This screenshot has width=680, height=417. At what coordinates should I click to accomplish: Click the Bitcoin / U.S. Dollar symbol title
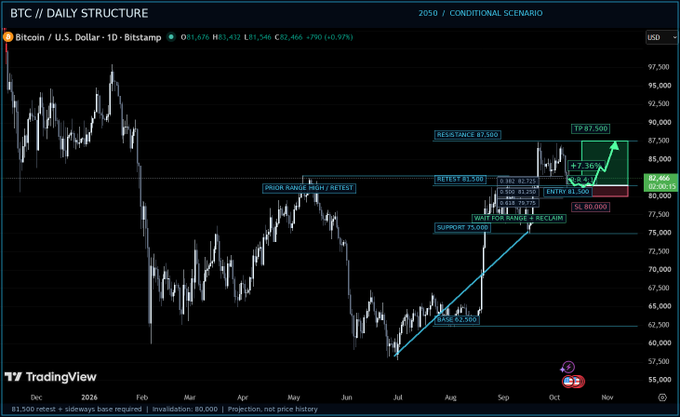[88, 37]
